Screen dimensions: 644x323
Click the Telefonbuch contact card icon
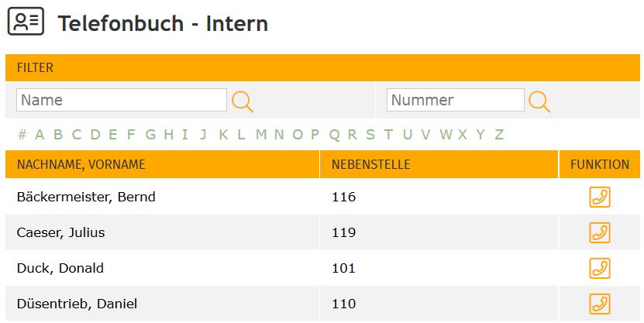point(26,22)
